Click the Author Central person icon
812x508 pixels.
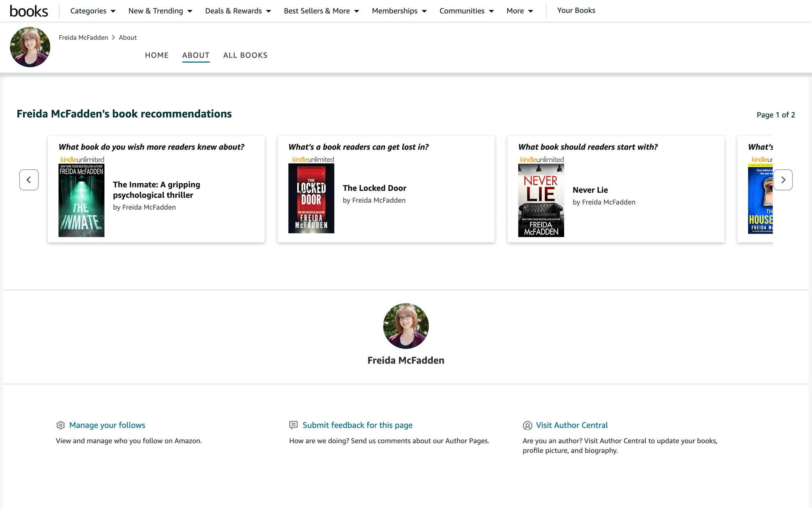pos(527,425)
